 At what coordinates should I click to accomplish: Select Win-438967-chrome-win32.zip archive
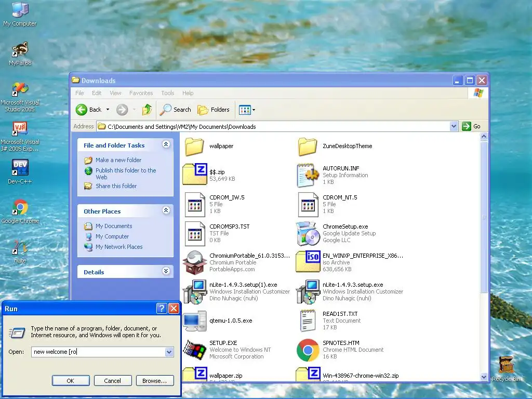(348, 375)
